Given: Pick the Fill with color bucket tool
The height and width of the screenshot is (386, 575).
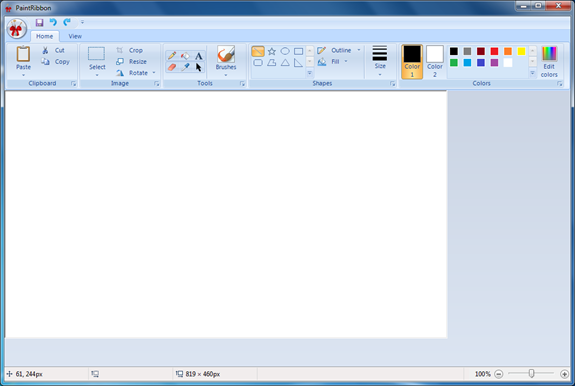Looking at the screenshot, I should coord(185,56).
